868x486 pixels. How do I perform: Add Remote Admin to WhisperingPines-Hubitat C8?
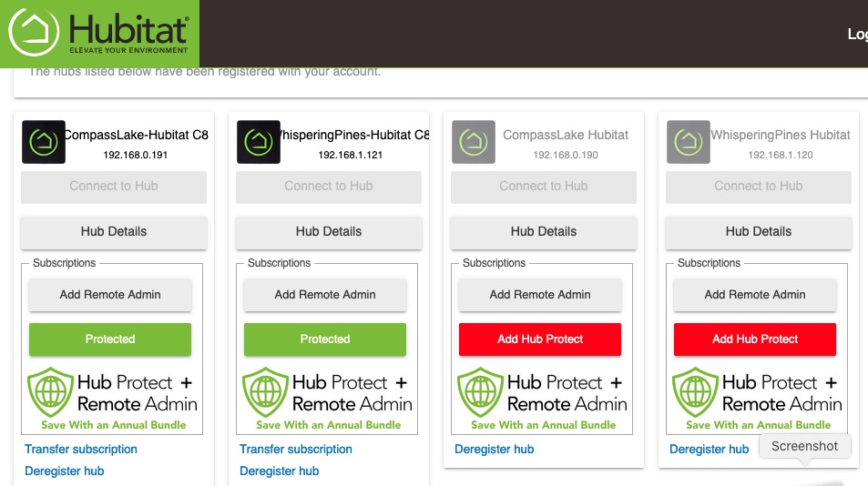(x=325, y=295)
